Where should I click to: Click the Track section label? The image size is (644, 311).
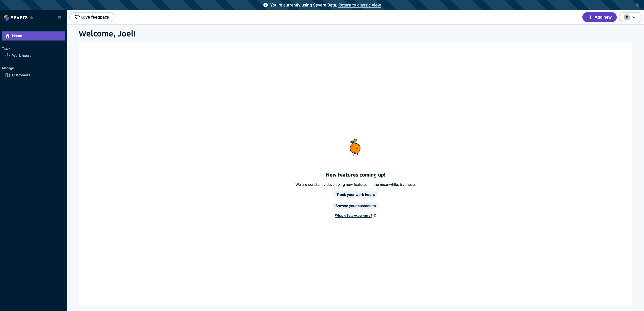pos(6,48)
